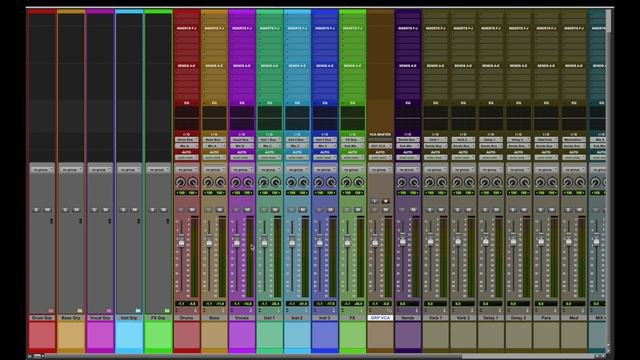Open the input selector on Verb 1 track
Viewport: 640px width, 360px height.
pos(436,140)
